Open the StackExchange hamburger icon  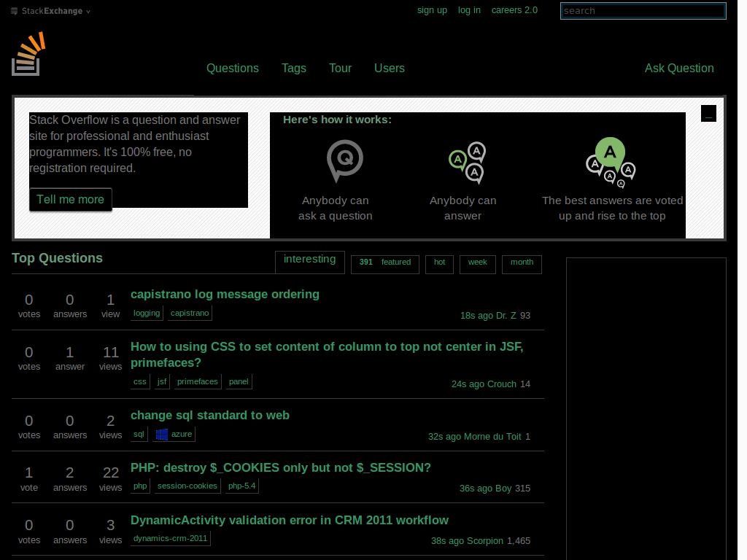tap(15, 11)
